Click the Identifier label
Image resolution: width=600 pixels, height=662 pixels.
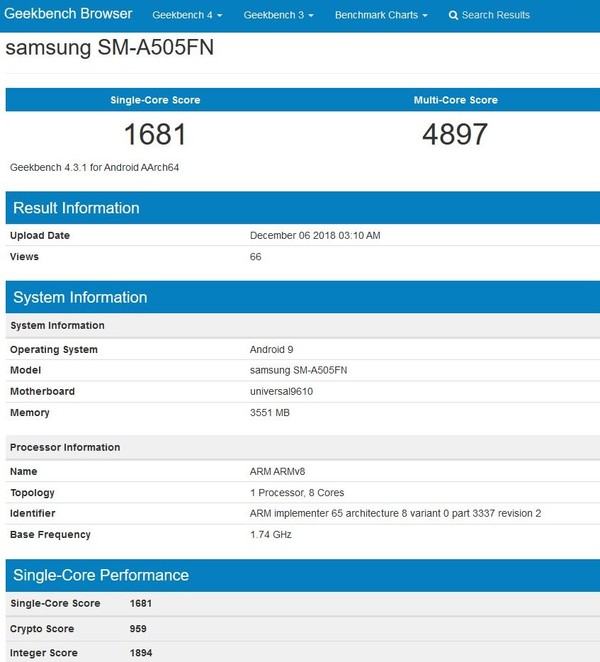coord(33,513)
